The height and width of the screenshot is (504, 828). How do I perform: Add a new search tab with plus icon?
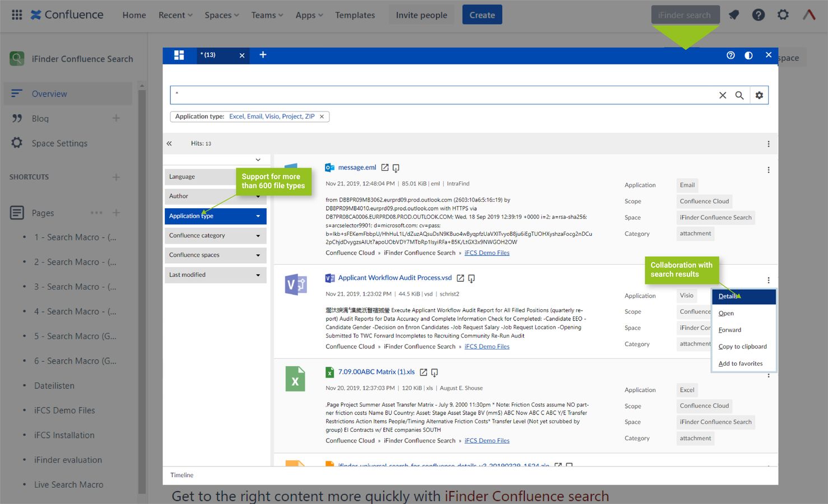pyautogui.click(x=263, y=55)
